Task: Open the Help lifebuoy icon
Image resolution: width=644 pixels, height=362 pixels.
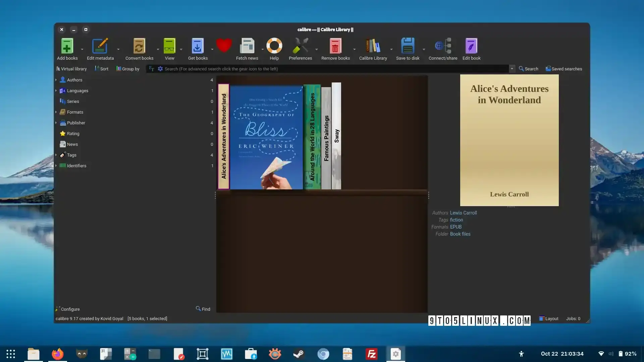Action: pyautogui.click(x=274, y=46)
